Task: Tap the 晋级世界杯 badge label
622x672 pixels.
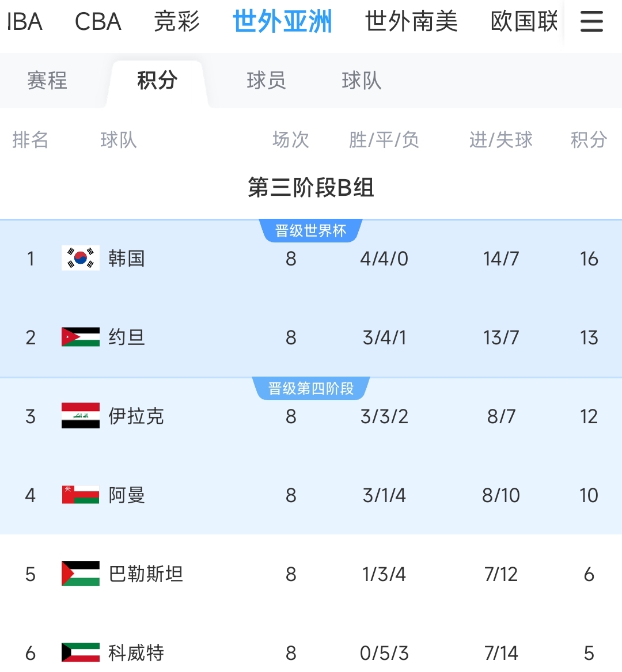Action: point(311,231)
